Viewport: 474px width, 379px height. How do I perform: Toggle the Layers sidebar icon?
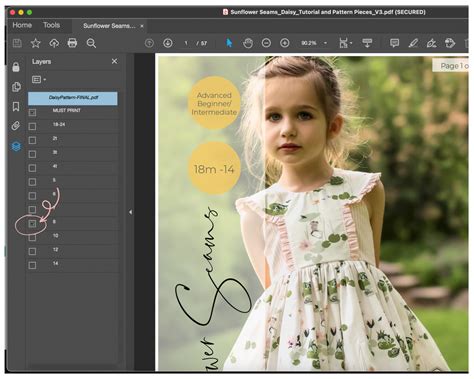tap(16, 146)
